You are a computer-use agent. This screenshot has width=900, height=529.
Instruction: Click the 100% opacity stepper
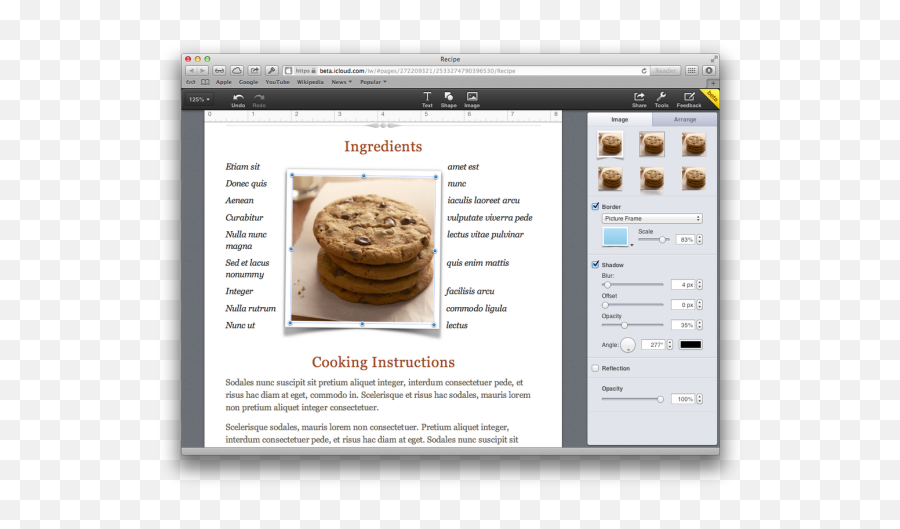click(699, 399)
